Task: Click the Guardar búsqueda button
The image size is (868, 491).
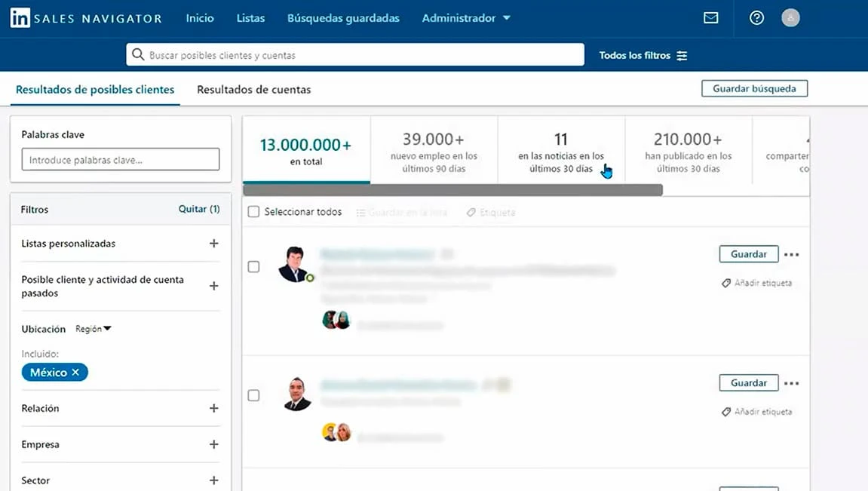Action: pos(755,88)
